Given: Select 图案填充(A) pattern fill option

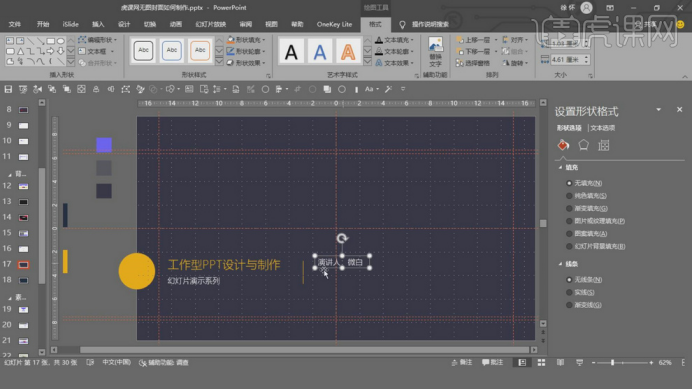Looking at the screenshot, I should click(586, 233).
